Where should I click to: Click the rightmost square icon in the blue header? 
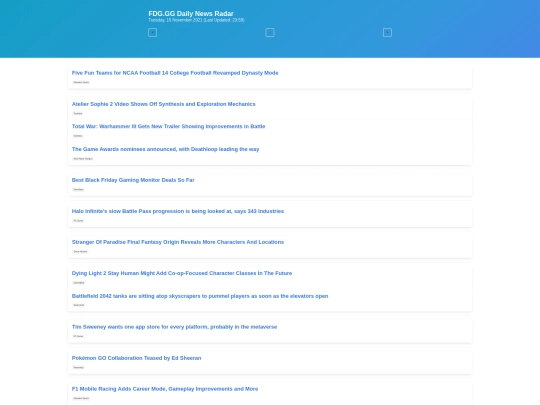coord(387,32)
